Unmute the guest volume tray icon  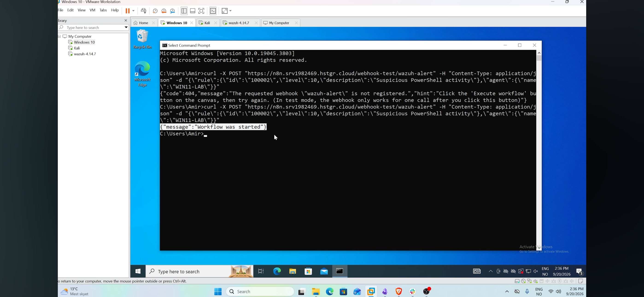pos(536,271)
